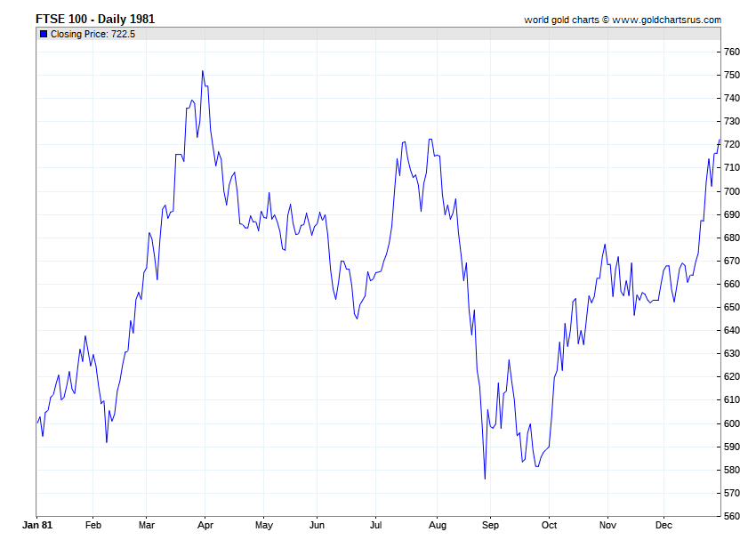Click the chart's lowest trough below 580

pyautogui.click(x=485, y=479)
